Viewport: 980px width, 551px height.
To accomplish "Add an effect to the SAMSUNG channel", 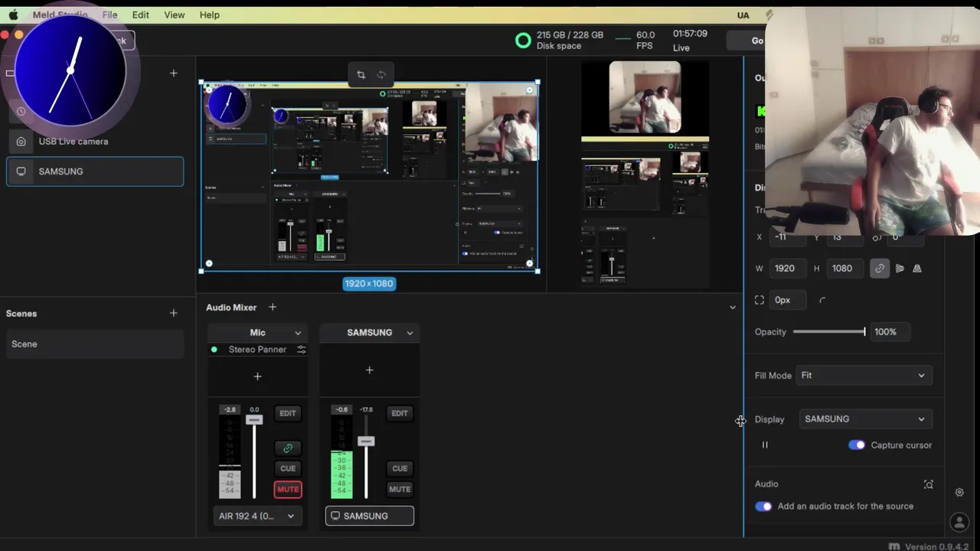I will pyautogui.click(x=369, y=370).
